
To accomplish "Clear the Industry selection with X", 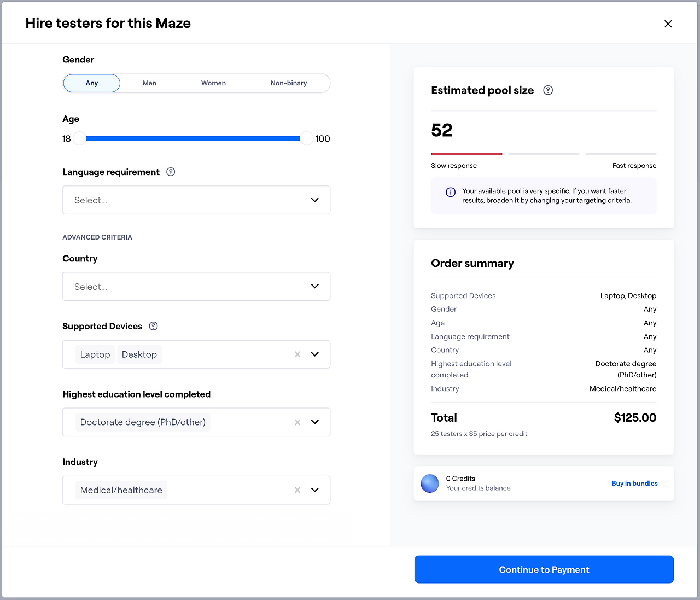I will tap(297, 490).
